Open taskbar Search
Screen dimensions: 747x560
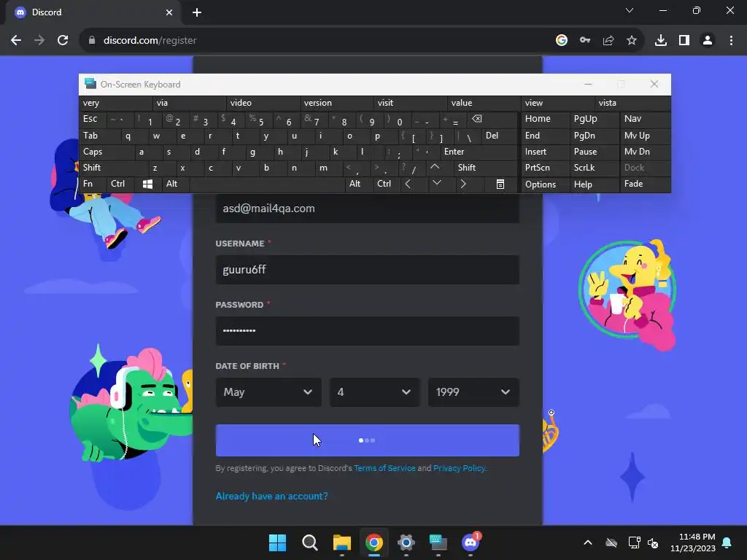[309, 542]
